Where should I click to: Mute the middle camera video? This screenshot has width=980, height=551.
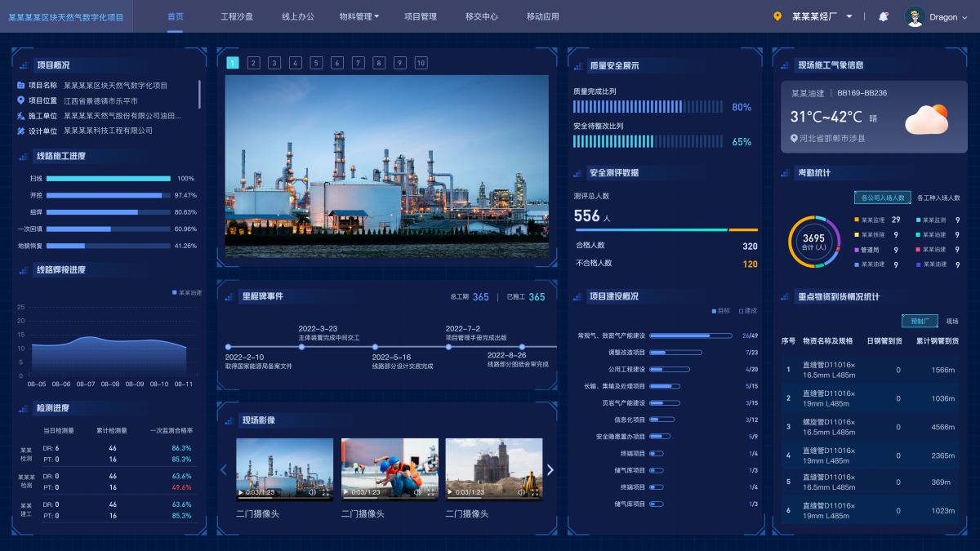pos(416,492)
